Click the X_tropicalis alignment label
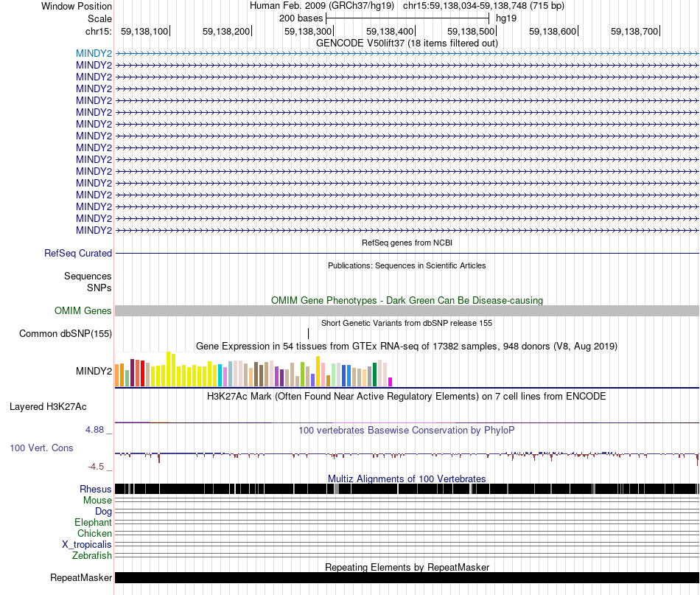The image size is (700, 595). 87,545
